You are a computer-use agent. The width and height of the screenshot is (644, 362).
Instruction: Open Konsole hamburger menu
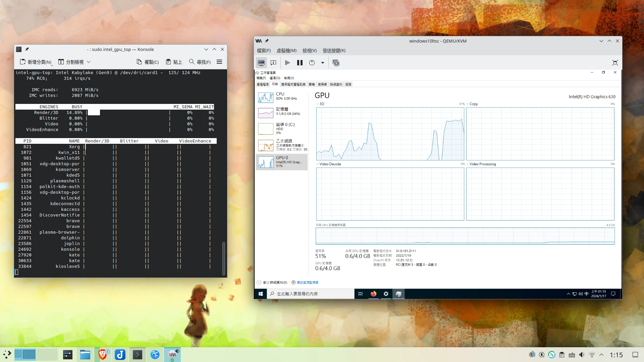(219, 62)
